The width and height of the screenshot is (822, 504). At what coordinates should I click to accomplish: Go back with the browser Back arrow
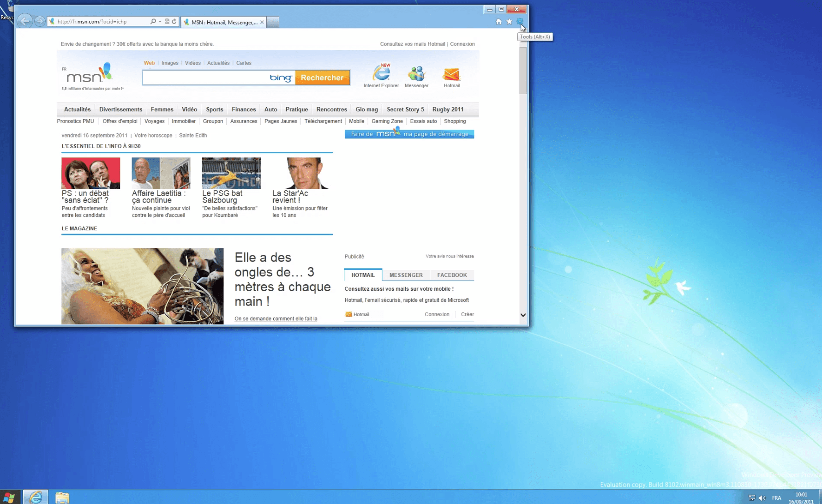(25, 21)
